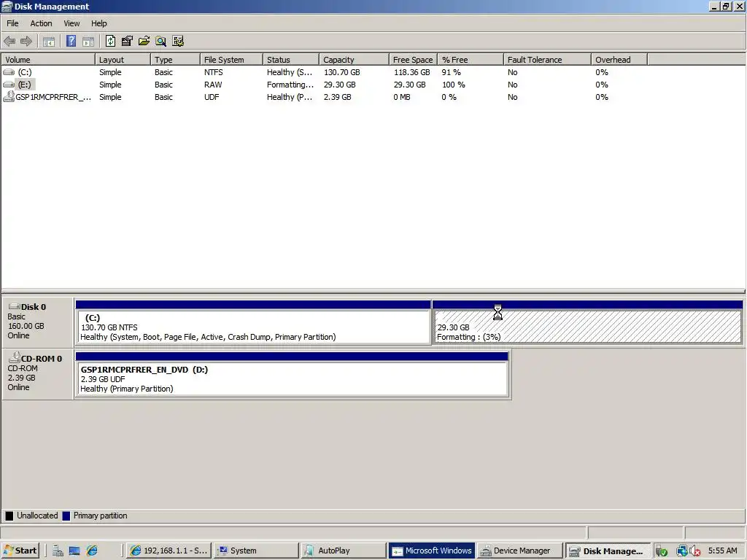Image resolution: width=747 pixels, height=560 pixels.
Task: Sort by the Type column header
Action: 175,60
